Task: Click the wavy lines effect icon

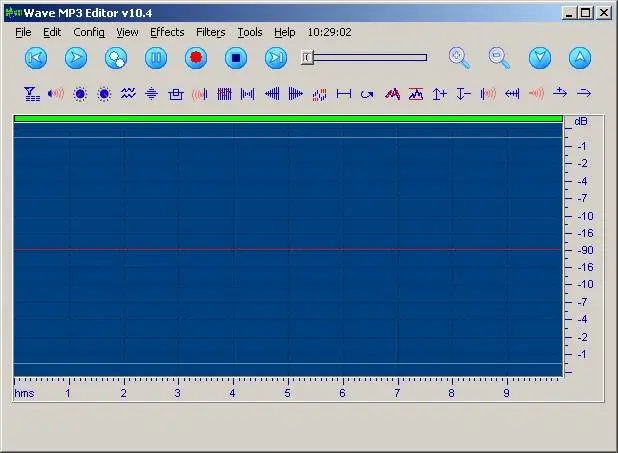Action: click(x=128, y=94)
